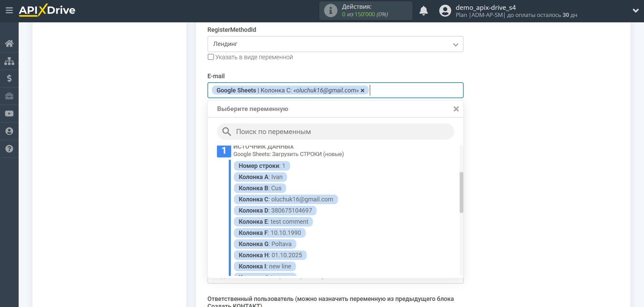Click the notifications bell icon
Viewport: 644px width, 307px height.
tap(423, 11)
